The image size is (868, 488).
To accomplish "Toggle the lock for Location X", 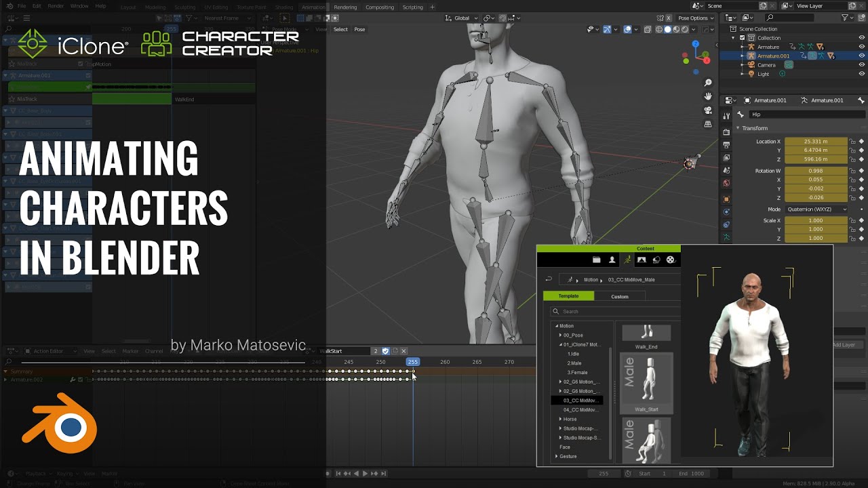I will pos(852,142).
